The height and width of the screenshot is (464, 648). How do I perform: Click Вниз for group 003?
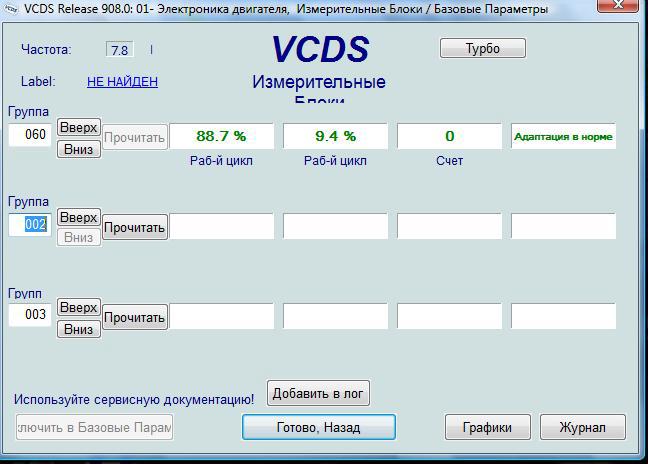tap(78, 329)
